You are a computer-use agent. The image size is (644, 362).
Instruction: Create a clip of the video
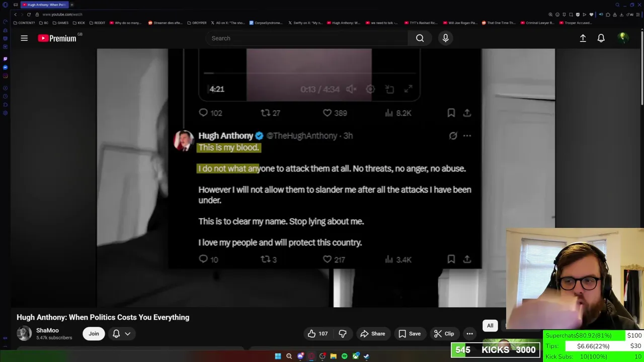click(x=444, y=334)
